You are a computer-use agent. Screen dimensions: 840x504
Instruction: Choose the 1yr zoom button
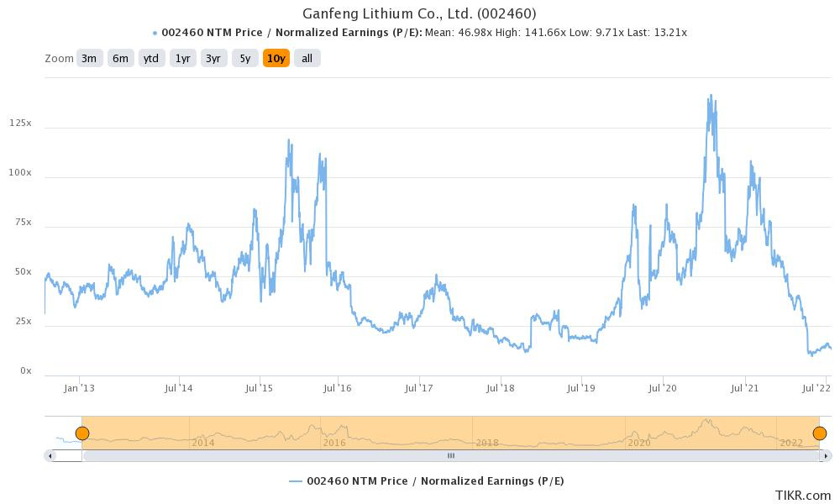(182, 59)
